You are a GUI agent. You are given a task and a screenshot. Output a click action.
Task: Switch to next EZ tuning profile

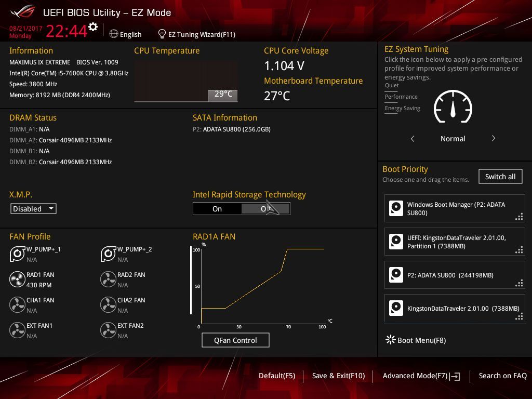click(x=494, y=138)
